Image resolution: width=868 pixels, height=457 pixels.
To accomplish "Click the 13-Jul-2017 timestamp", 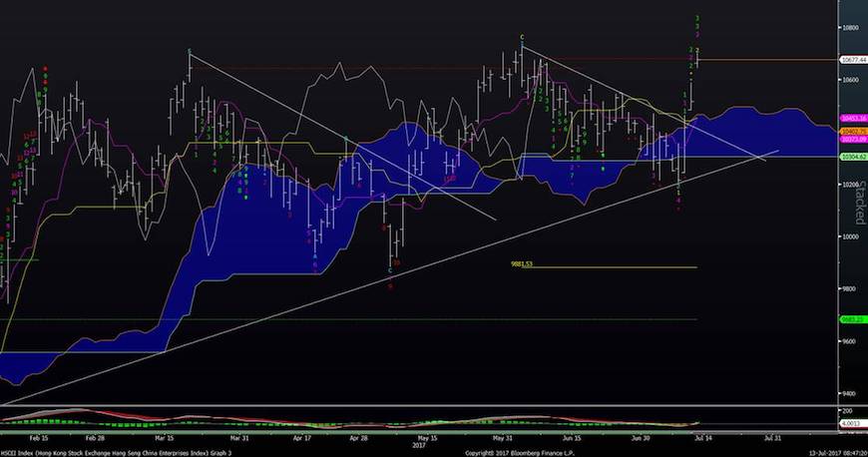I will click(835, 452).
